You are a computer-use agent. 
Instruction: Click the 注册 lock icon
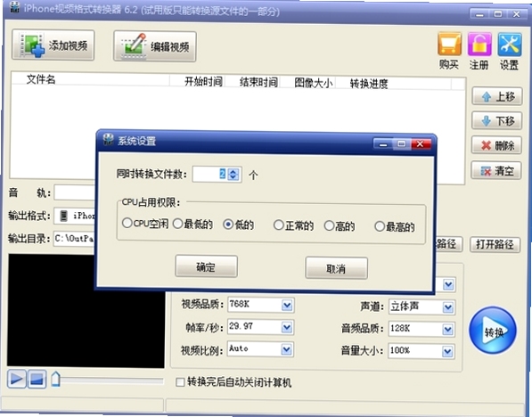click(479, 45)
